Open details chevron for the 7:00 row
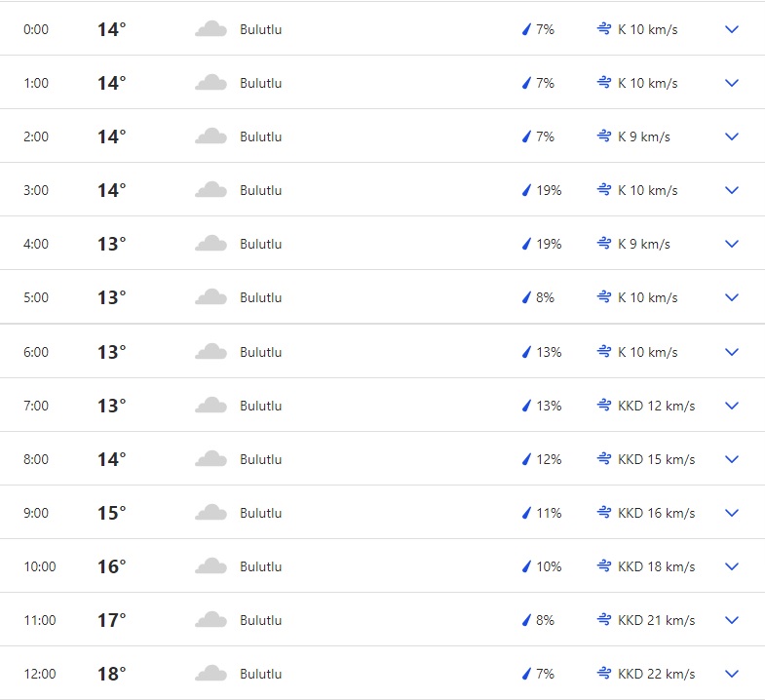Screen dimensions: 765x700 point(732,406)
